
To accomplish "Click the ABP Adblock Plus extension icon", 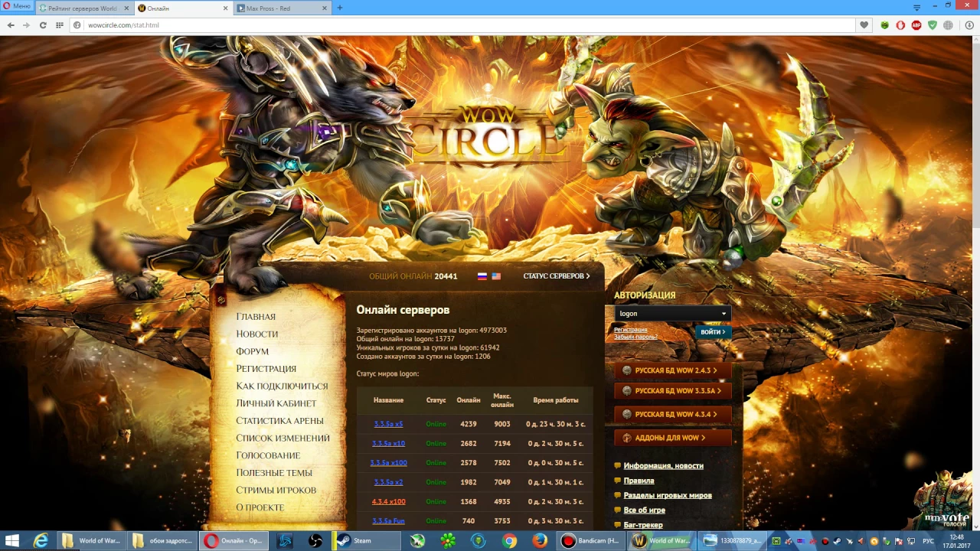I will [916, 25].
